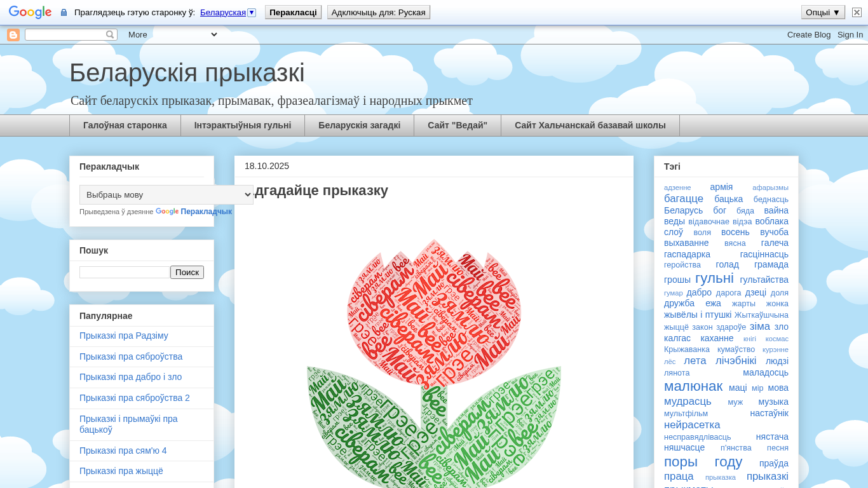
Task: Select the армія tag
Action: pyautogui.click(x=721, y=187)
